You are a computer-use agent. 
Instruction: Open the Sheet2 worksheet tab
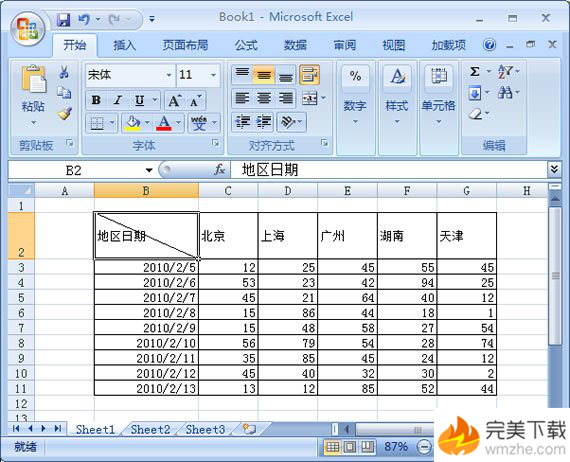pos(150,429)
